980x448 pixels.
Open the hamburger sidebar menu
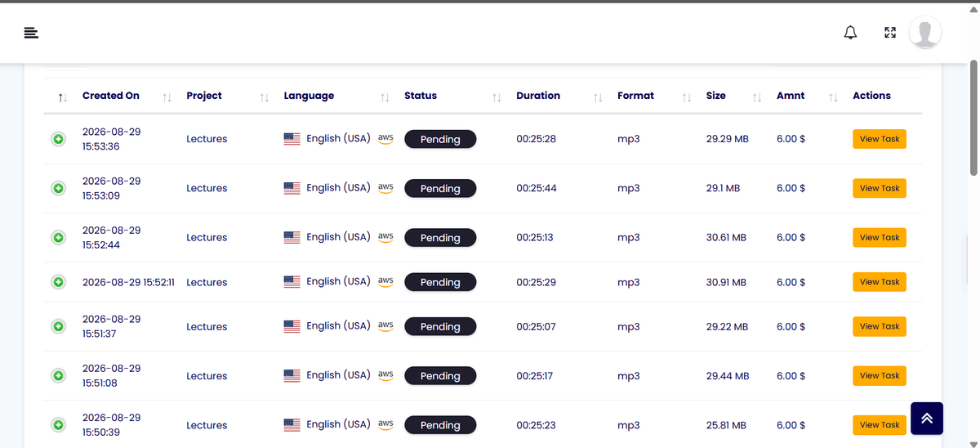[31, 33]
